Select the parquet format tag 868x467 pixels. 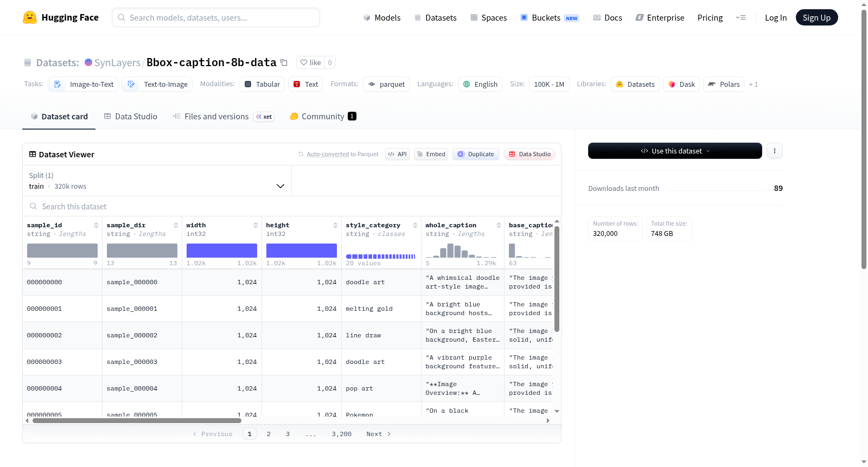[386, 84]
